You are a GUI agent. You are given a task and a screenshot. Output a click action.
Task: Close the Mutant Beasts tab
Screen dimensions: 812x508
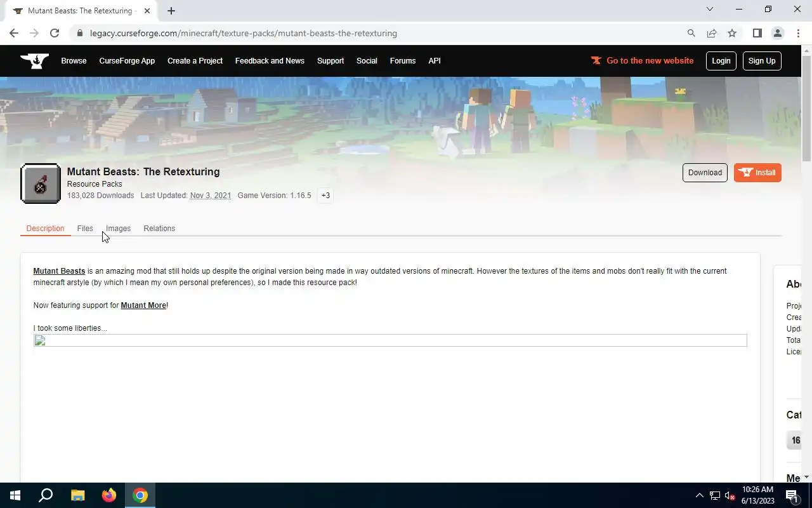click(147, 11)
